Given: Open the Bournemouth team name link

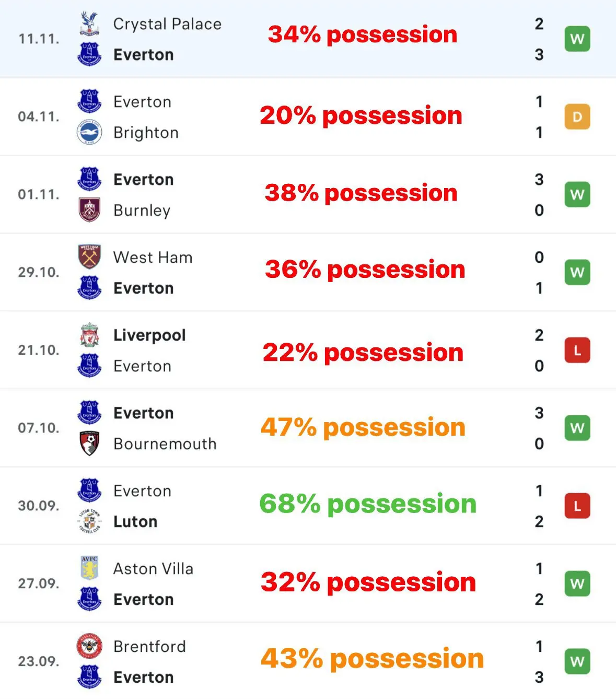Looking at the screenshot, I should pyautogui.click(x=165, y=444).
